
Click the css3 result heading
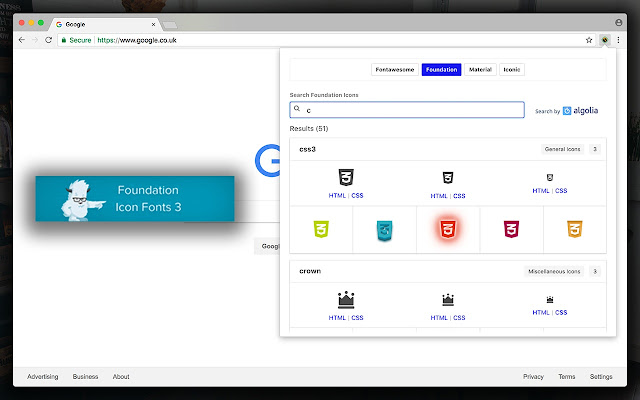click(x=307, y=149)
